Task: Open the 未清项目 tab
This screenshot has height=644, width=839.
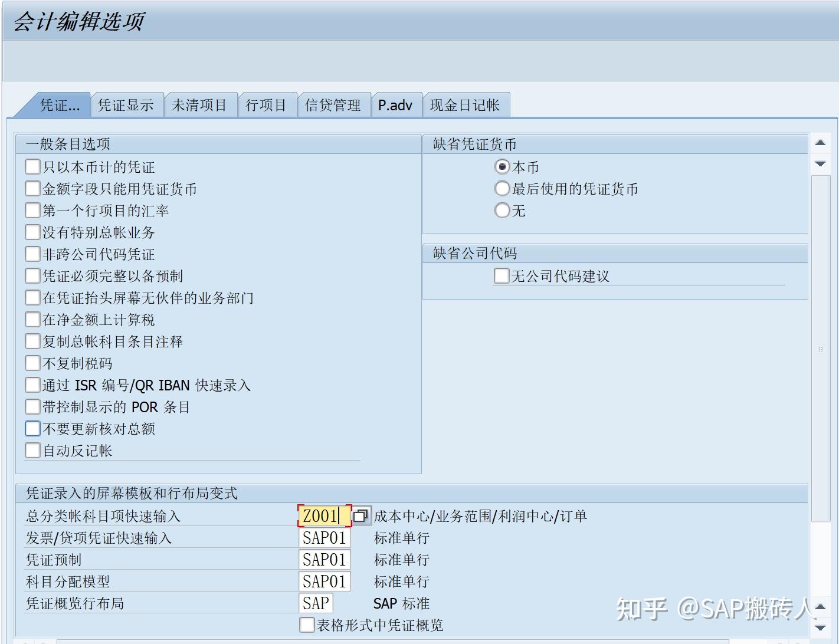Action: pos(201,105)
